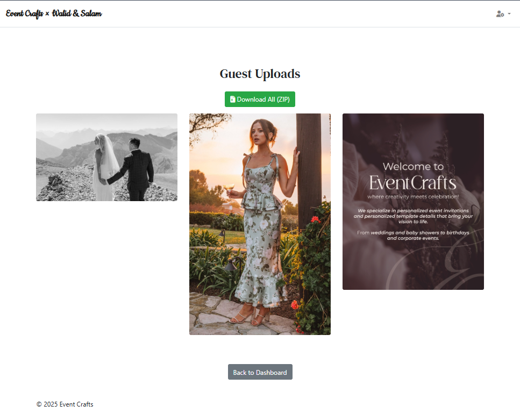520x420 pixels.
Task: Click the © 2025 Event Crafts footer text
Action: point(65,404)
